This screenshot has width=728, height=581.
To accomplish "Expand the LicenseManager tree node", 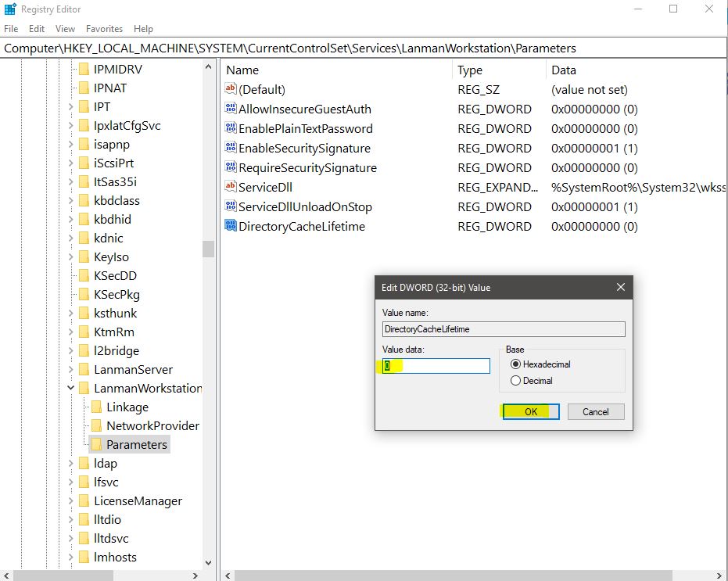I will pyautogui.click(x=70, y=500).
